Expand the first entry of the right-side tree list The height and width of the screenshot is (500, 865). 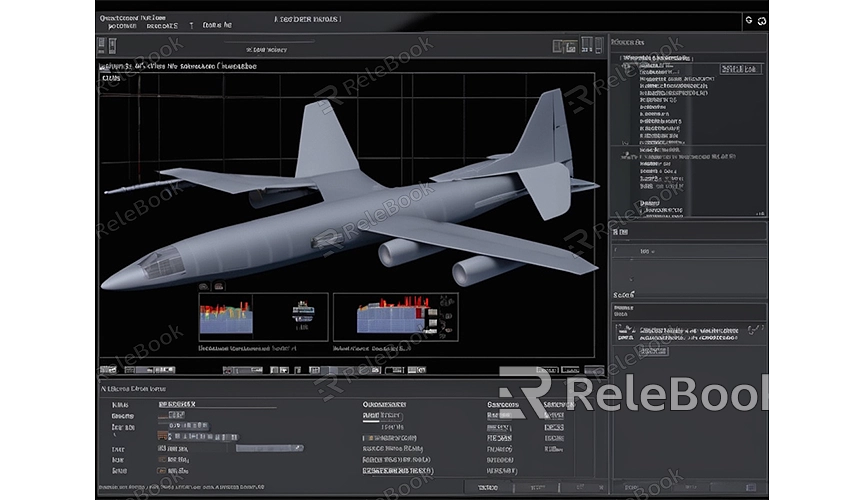click(x=622, y=59)
